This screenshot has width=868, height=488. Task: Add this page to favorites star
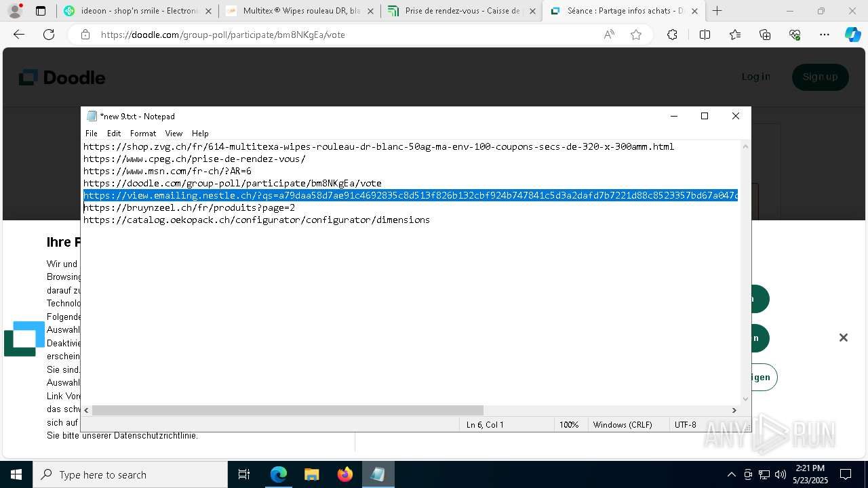[x=636, y=35]
